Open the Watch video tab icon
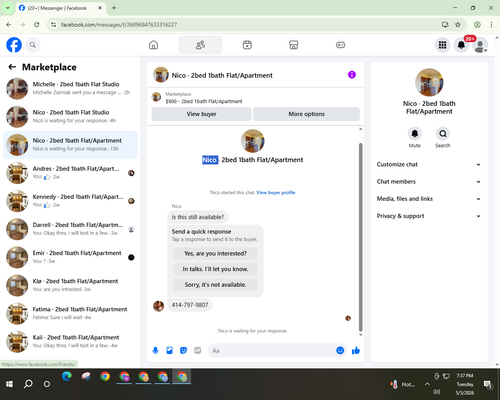Screen dimensions: 500x400 coord(247,45)
